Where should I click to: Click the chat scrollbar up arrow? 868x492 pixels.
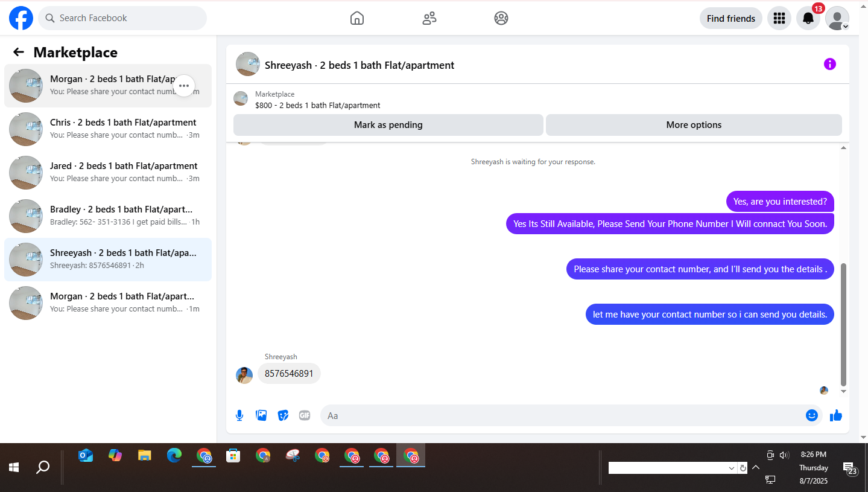pos(843,148)
